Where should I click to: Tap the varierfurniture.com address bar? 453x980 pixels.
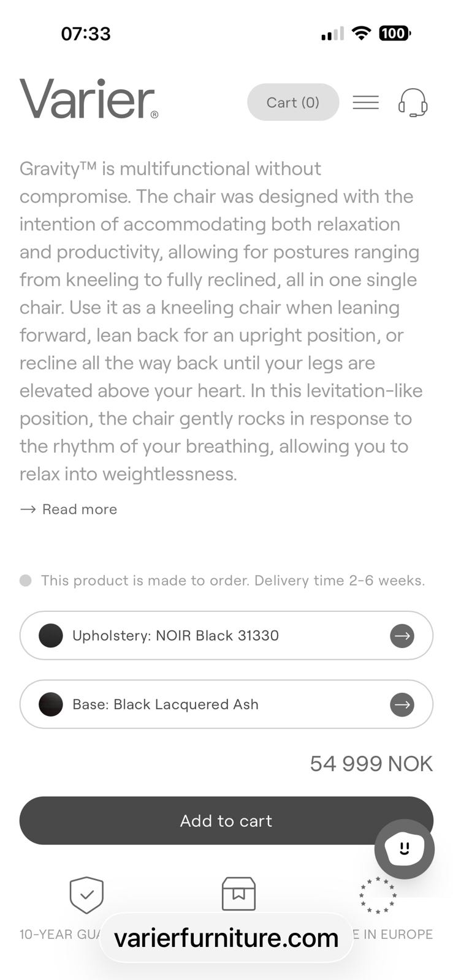click(x=226, y=938)
